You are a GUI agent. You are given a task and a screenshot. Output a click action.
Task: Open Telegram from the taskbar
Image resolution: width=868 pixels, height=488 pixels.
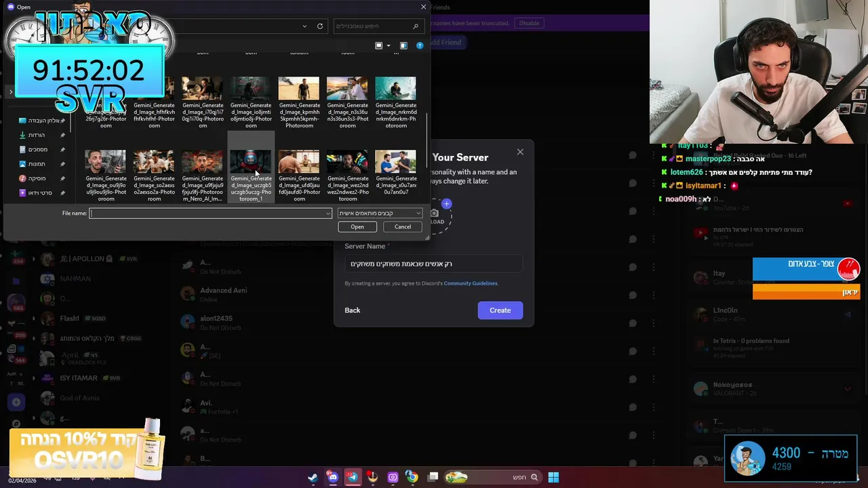pyautogui.click(x=353, y=477)
